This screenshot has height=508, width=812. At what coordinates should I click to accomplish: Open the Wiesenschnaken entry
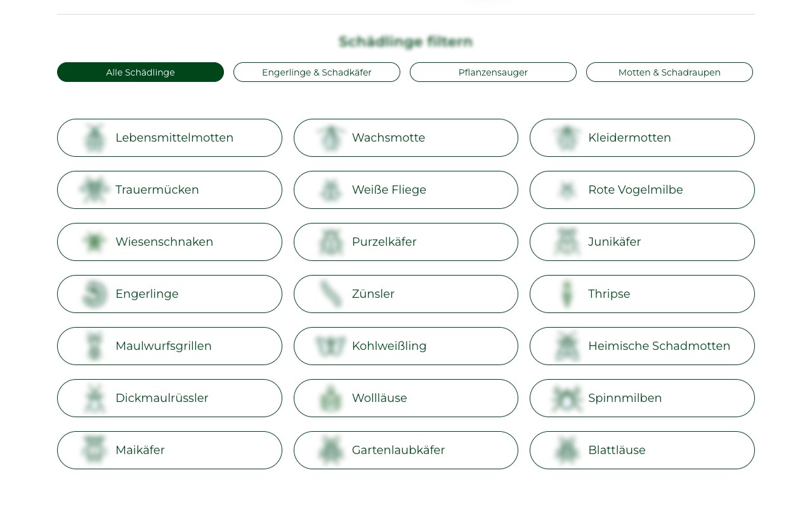point(169,242)
